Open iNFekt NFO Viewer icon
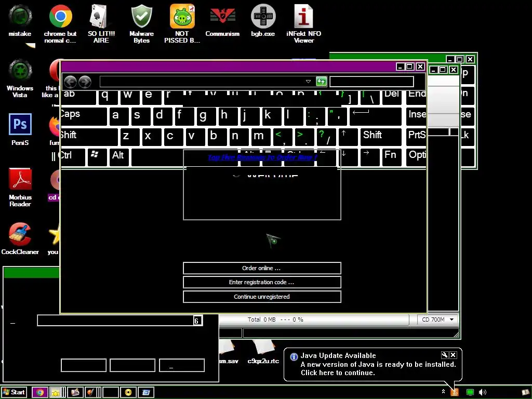The height and width of the screenshot is (399, 532). coord(303,23)
